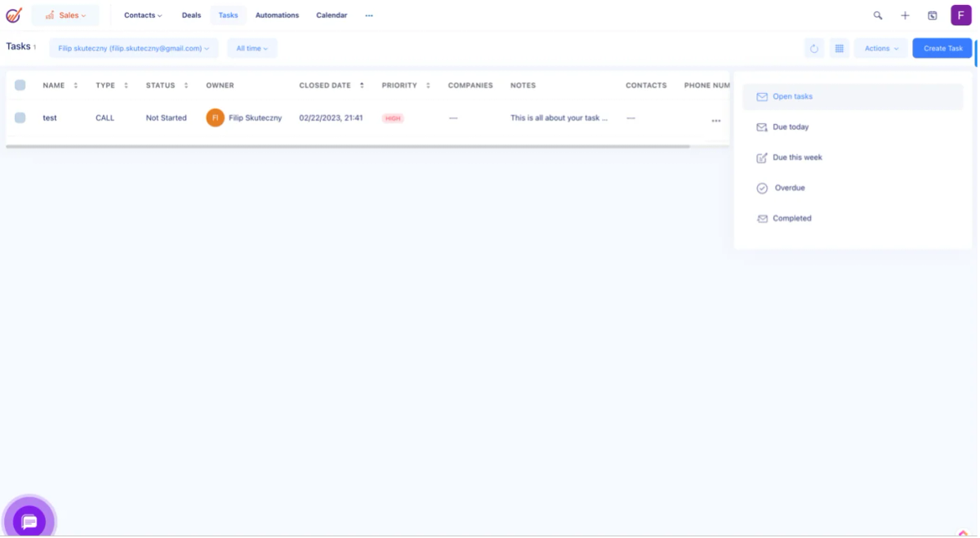Check the box for the test task

pyautogui.click(x=20, y=118)
